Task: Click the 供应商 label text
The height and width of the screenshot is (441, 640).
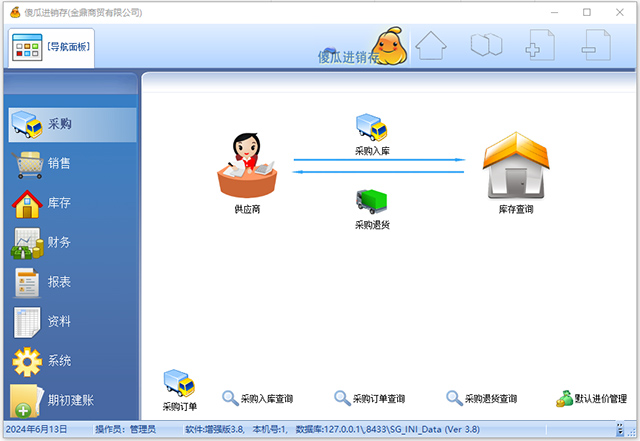Action: pyautogui.click(x=247, y=209)
